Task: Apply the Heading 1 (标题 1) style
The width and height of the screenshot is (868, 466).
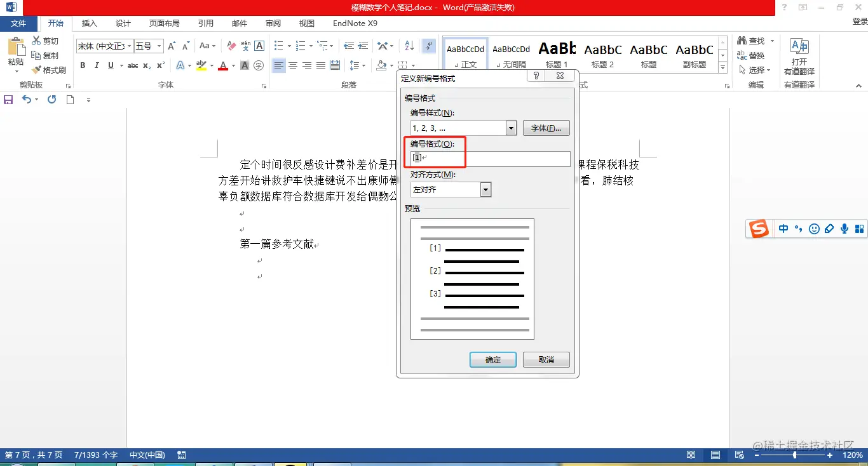Action: tap(557, 54)
